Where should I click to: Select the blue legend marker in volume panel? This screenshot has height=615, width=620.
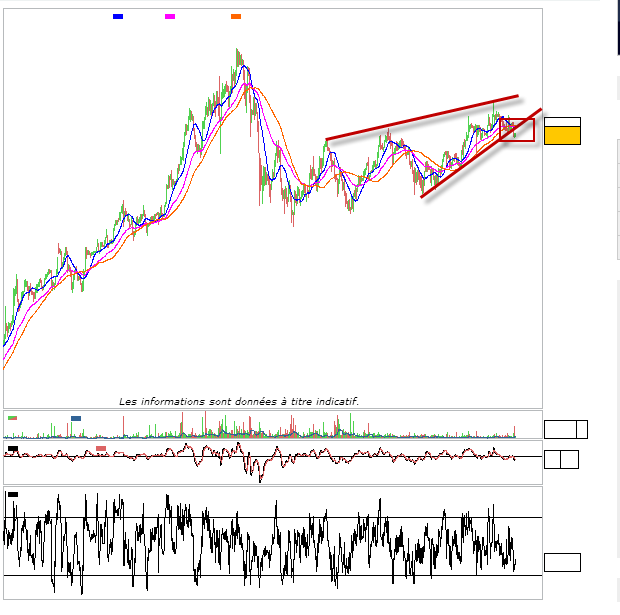[76, 418]
